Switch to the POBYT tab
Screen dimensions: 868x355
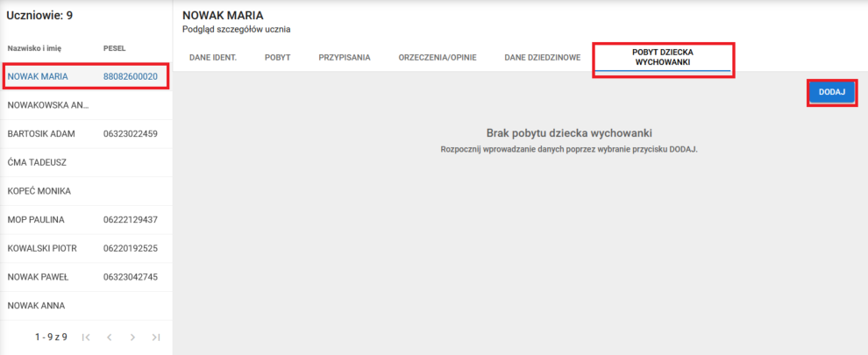(x=277, y=58)
